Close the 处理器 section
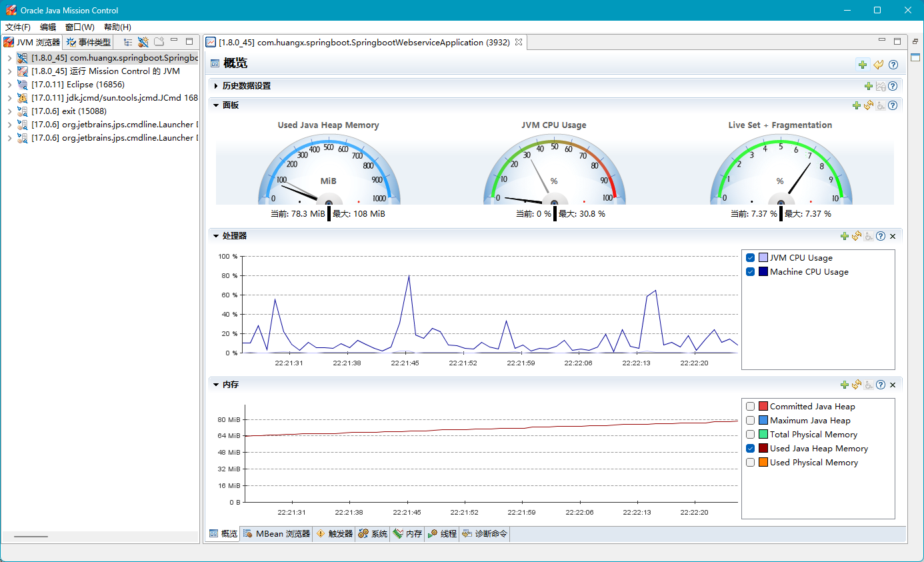 [893, 236]
